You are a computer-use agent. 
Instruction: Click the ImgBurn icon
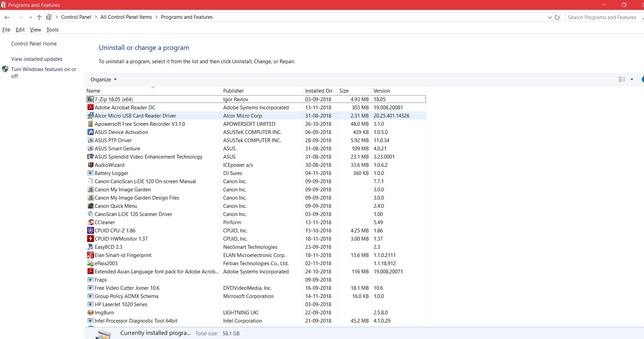(91, 312)
